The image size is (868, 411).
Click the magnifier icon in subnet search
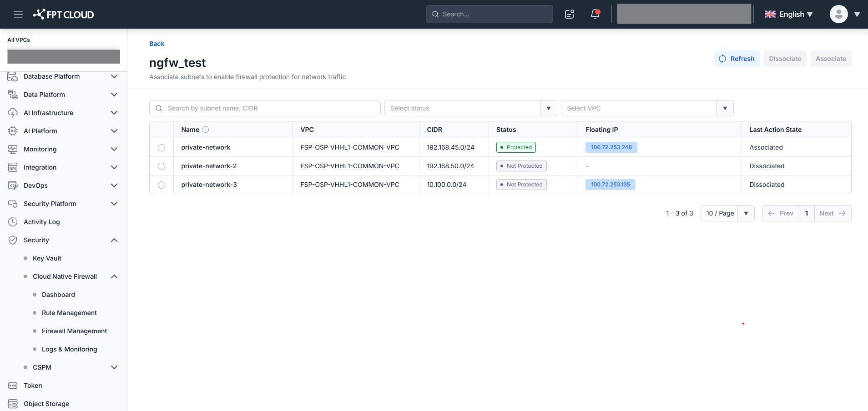coord(159,108)
